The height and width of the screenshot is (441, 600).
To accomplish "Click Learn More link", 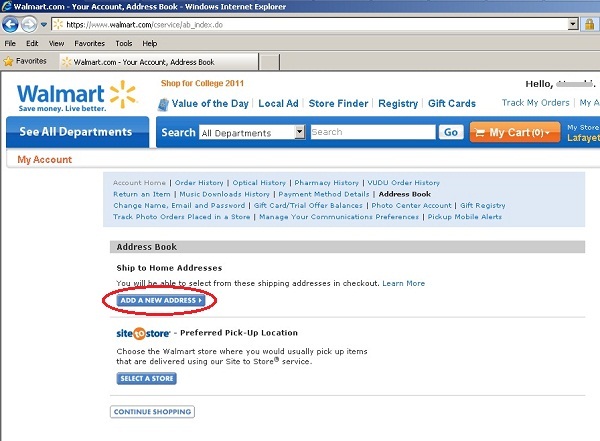I will [x=403, y=283].
